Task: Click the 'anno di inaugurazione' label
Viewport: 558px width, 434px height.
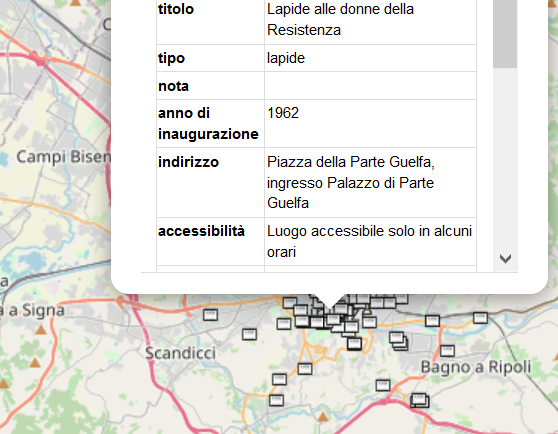Action: (208, 123)
